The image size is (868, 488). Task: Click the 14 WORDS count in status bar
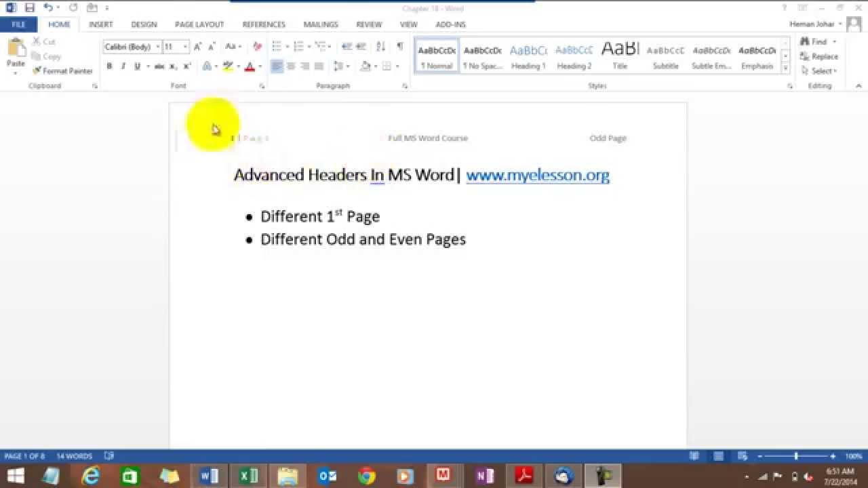pyautogui.click(x=75, y=456)
